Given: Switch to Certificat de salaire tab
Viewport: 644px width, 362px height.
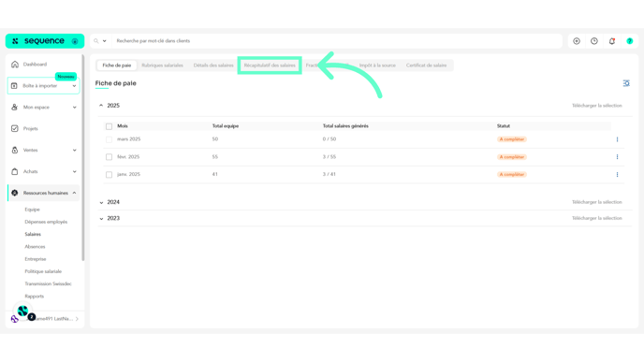Looking at the screenshot, I should 426,65.
